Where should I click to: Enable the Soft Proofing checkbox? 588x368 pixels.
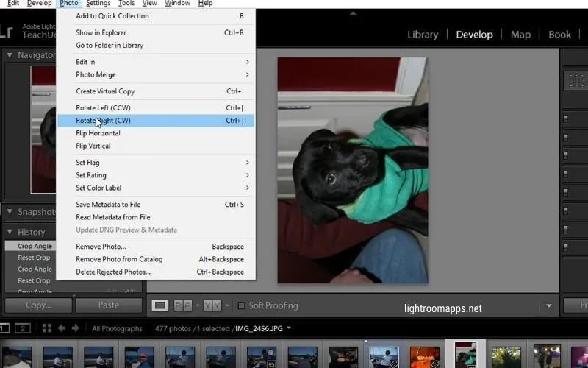click(240, 305)
